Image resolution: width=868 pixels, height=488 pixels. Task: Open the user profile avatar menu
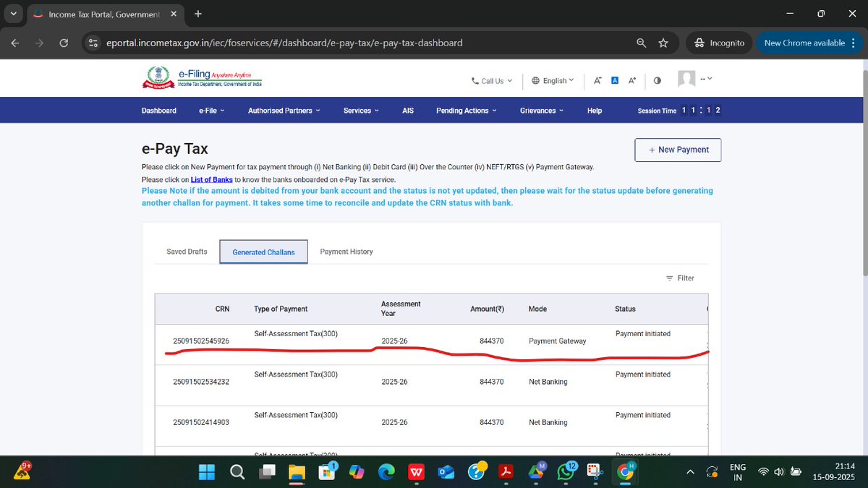[x=694, y=78]
